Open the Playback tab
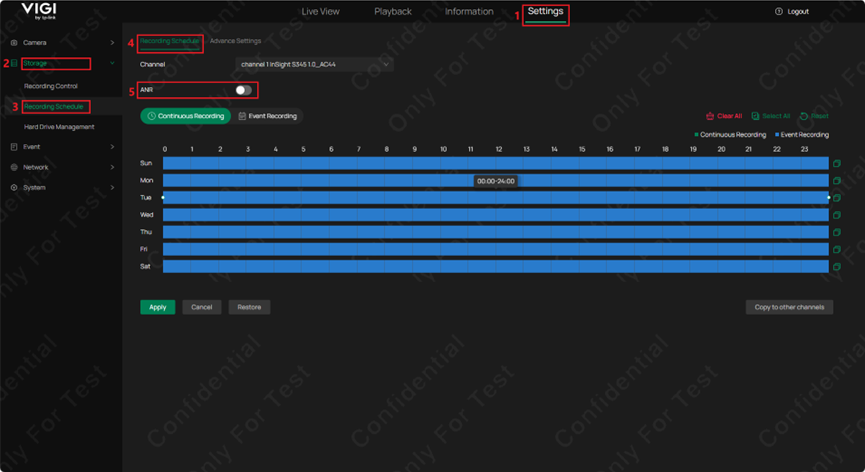This screenshot has width=865, height=472. click(x=393, y=12)
